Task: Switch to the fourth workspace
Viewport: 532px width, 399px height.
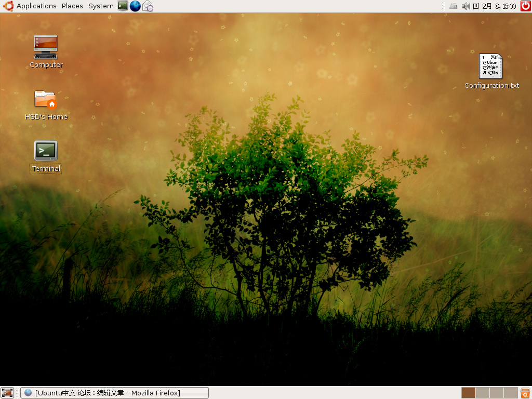Action: coord(510,393)
